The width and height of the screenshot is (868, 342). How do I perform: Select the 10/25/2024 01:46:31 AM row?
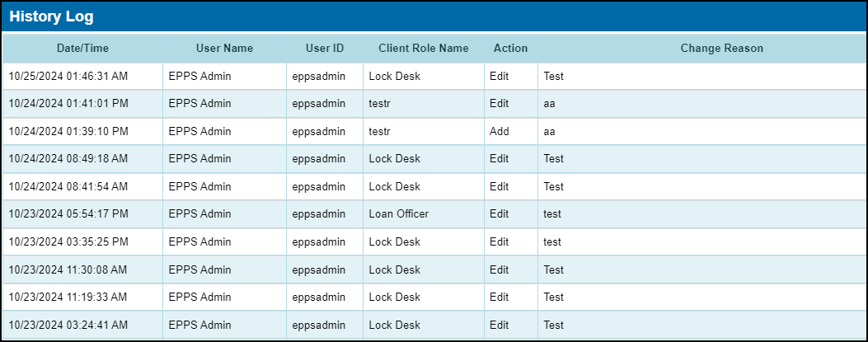(x=434, y=77)
